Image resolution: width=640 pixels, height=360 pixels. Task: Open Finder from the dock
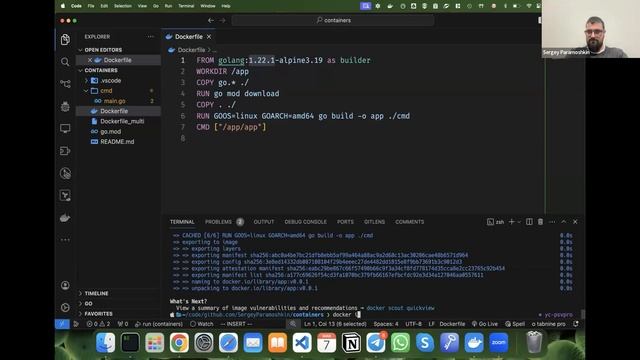coord(105,342)
